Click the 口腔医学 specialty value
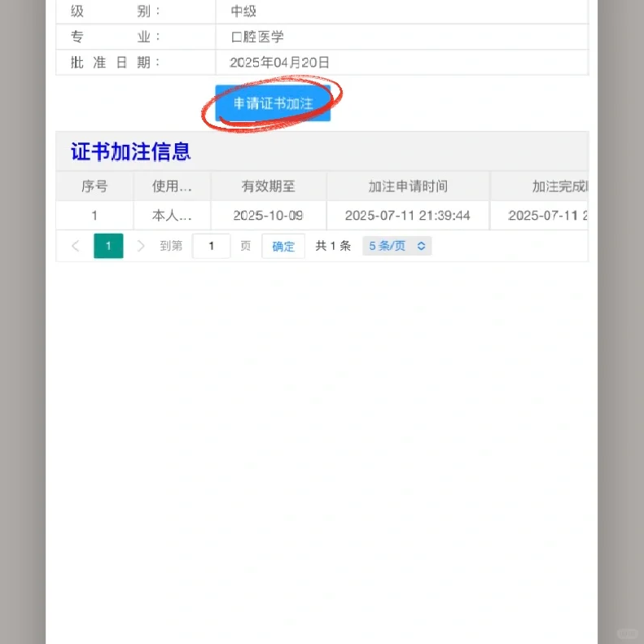 pyautogui.click(x=257, y=37)
